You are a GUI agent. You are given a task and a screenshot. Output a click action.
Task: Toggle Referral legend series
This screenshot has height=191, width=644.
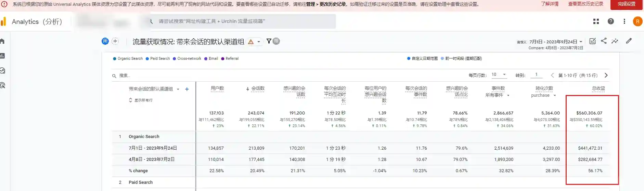click(230, 58)
